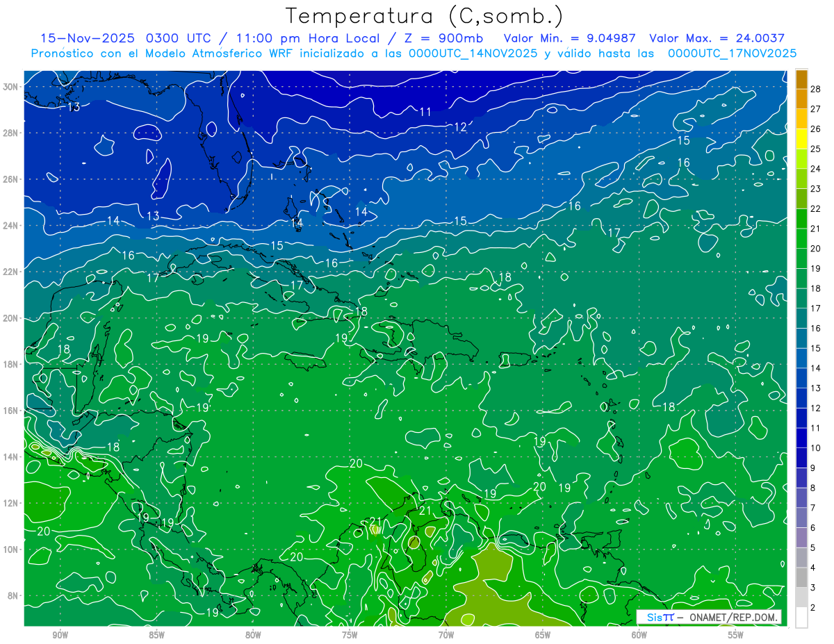Click the "80W" longitude axis label
834x644 pixels.
click(253, 635)
